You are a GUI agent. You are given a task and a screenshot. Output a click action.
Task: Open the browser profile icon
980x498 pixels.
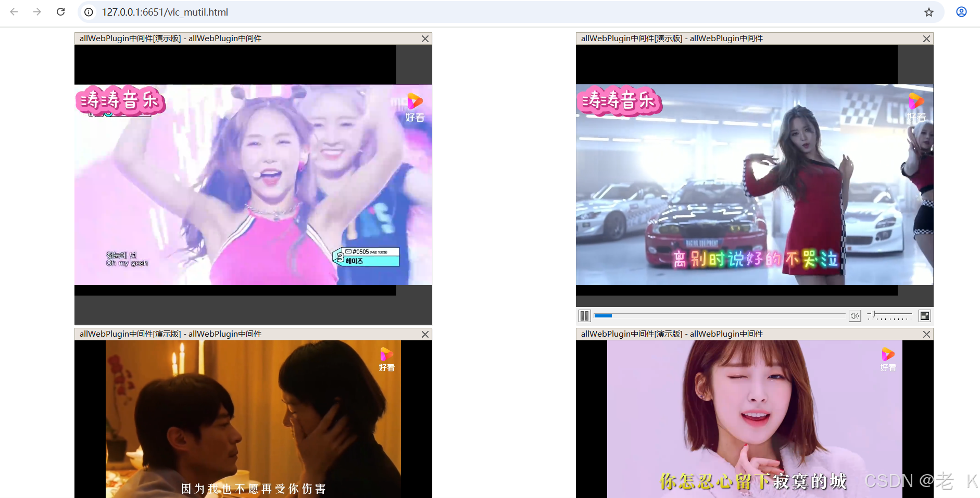tap(961, 12)
